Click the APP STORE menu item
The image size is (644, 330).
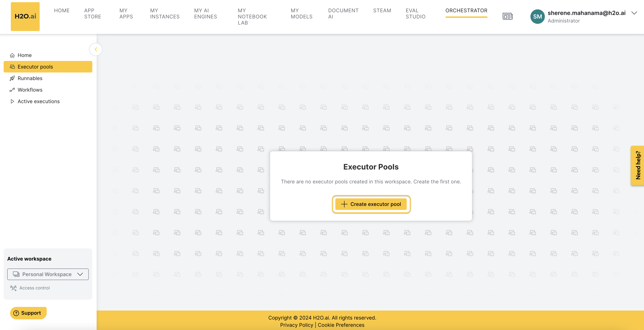pyautogui.click(x=92, y=13)
